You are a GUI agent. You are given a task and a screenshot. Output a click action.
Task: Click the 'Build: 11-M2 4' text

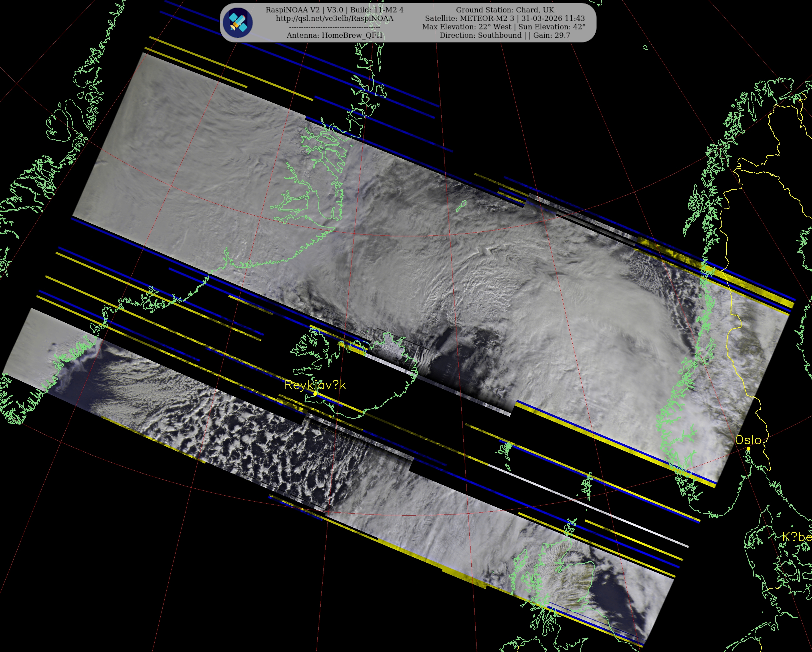[377, 10]
